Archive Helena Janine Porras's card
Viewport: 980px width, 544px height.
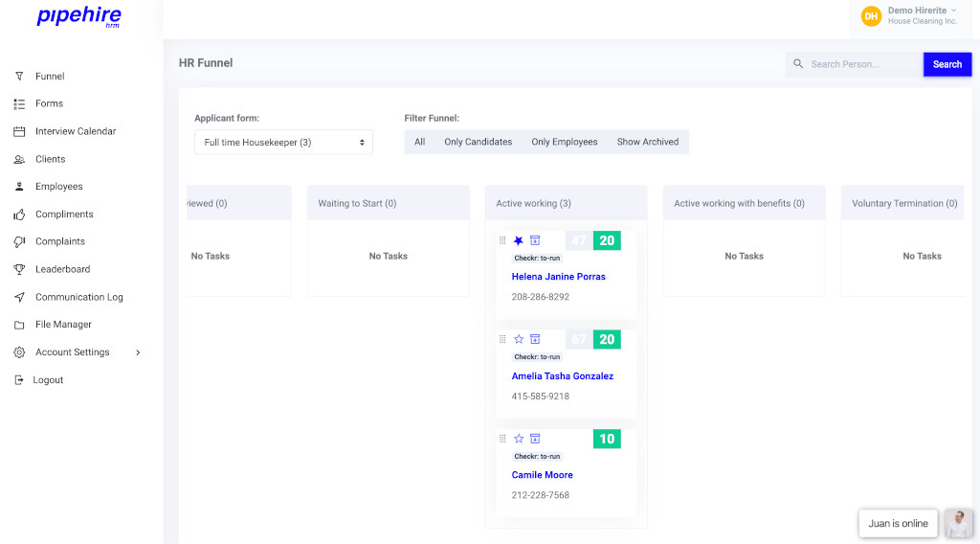(535, 240)
